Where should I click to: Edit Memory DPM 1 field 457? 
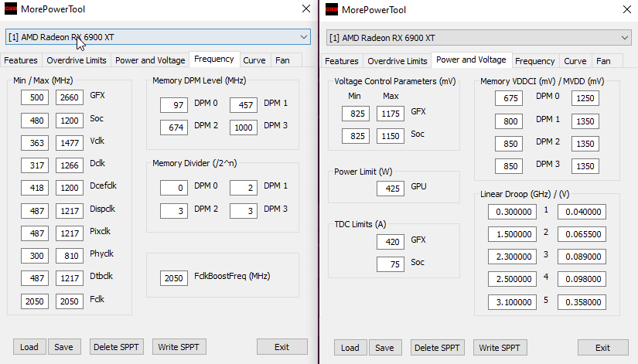pyautogui.click(x=244, y=105)
